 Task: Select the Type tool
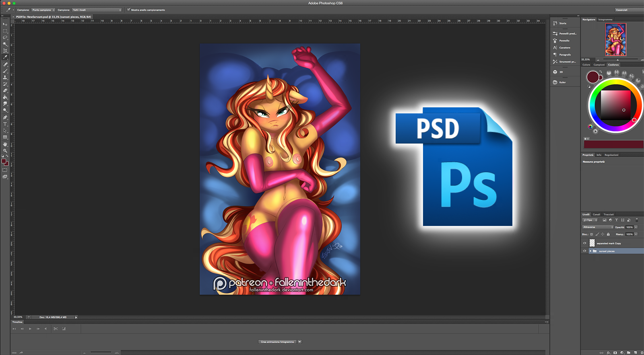(5, 124)
